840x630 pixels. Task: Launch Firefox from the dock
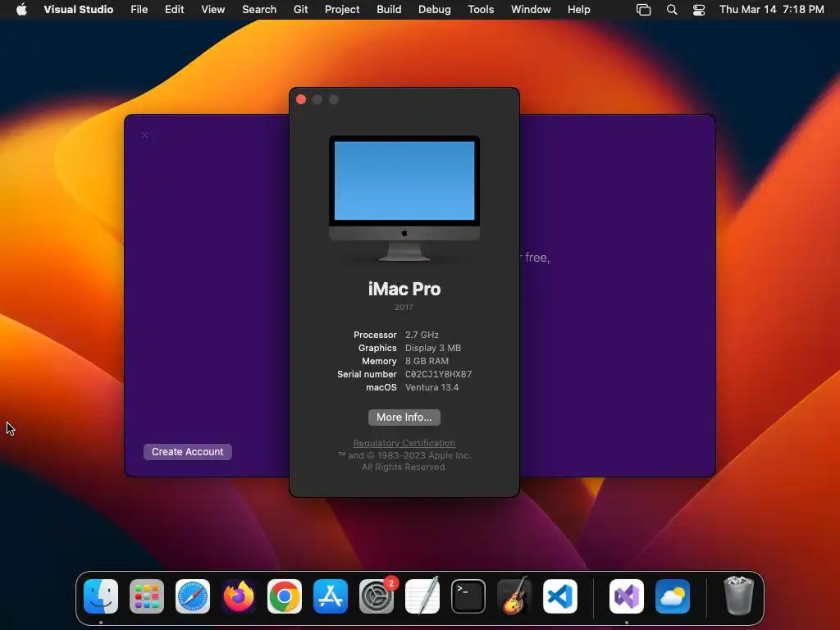tap(239, 596)
